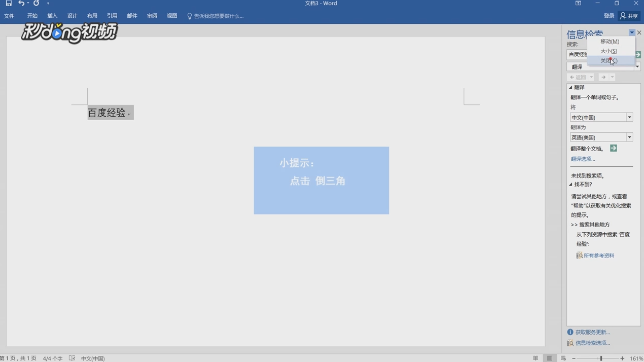Click the proofing check icon in status bar
Image resolution: width=644 pixels, height=362 pixels.
(x=72, y=358)
